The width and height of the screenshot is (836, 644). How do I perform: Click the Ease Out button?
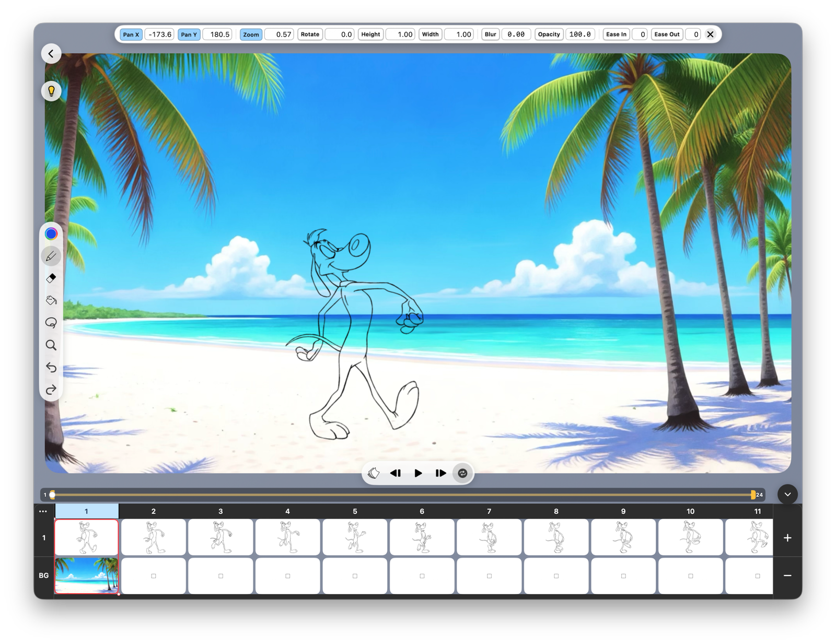pyautogui.click(x=667, y=34)
